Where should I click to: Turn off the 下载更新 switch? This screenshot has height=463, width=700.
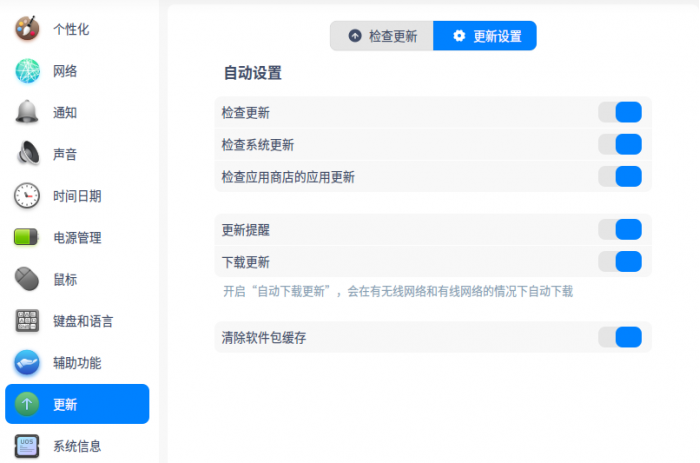click(620, 262)
